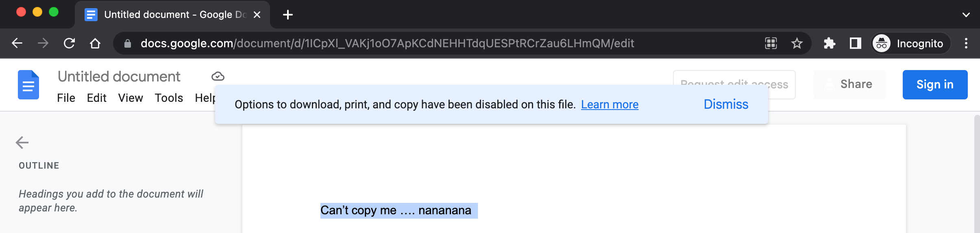Toggle the browser side panel icon
This screenshot has width=980, height=233.
[855, 43]
